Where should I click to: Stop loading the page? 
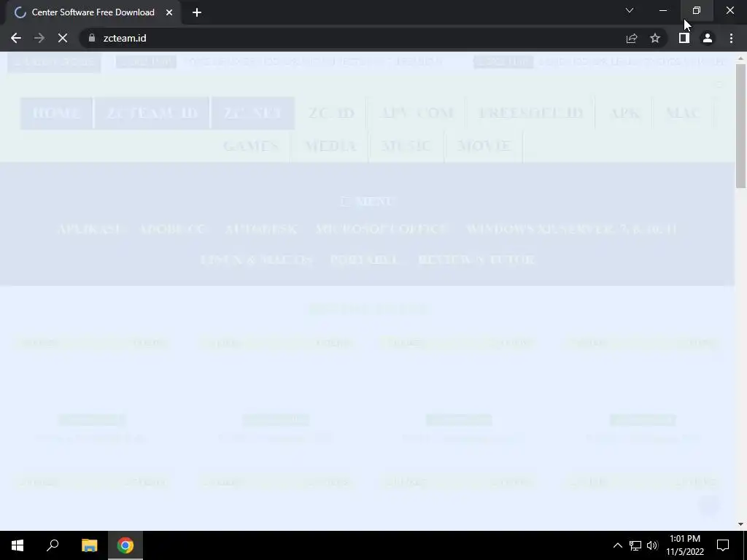point(63,38)
